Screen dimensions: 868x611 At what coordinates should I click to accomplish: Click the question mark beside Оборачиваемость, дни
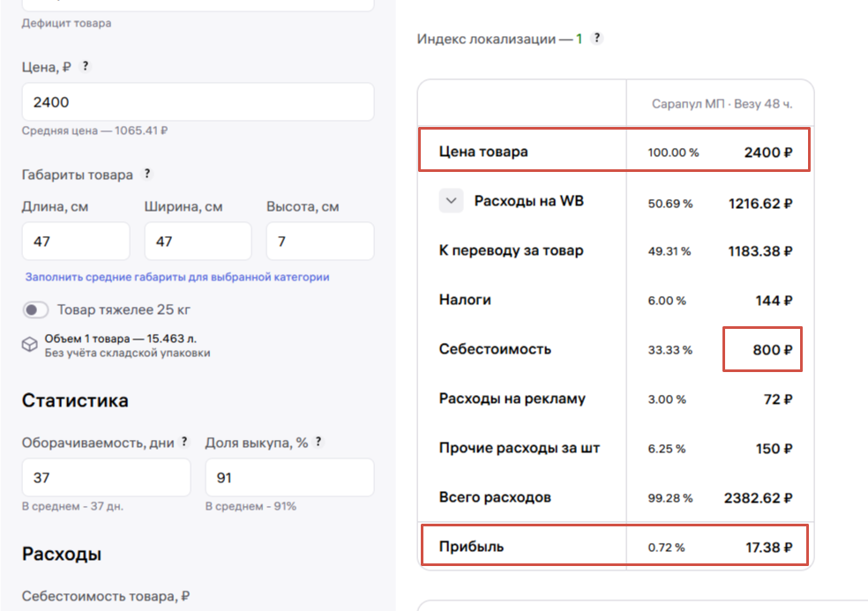184,442
